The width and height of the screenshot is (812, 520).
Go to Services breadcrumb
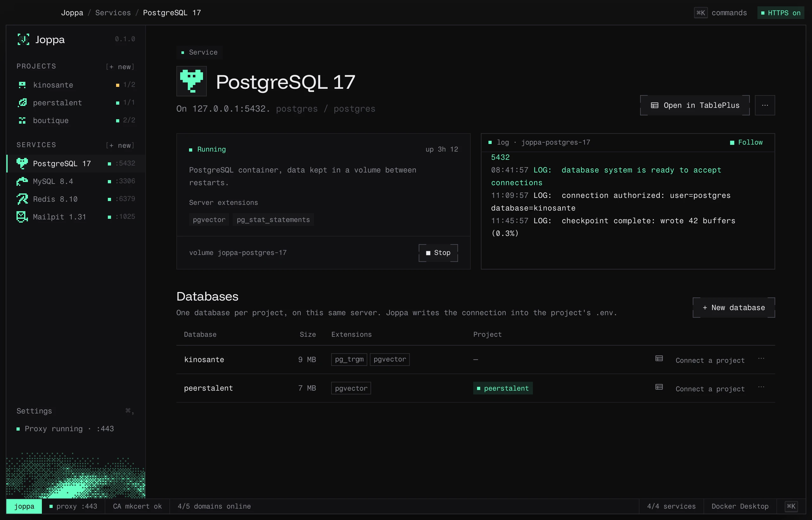click(x=113, y=13)
